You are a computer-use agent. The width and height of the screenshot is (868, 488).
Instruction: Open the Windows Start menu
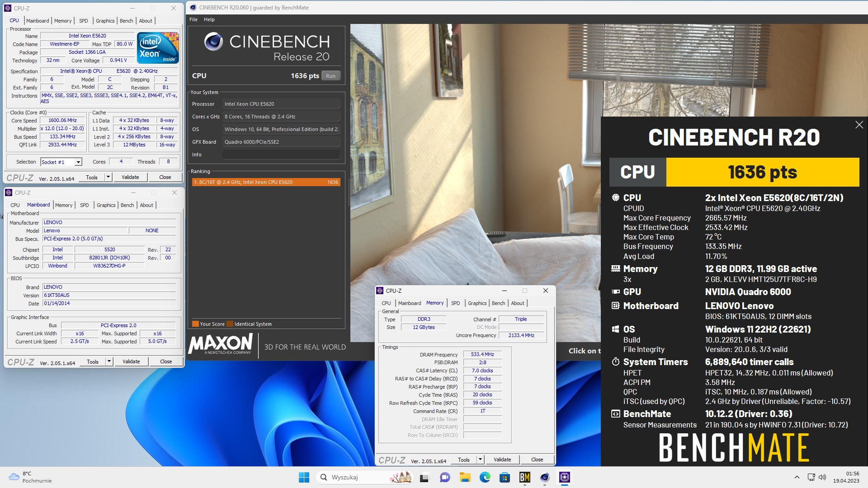[304, 477]
